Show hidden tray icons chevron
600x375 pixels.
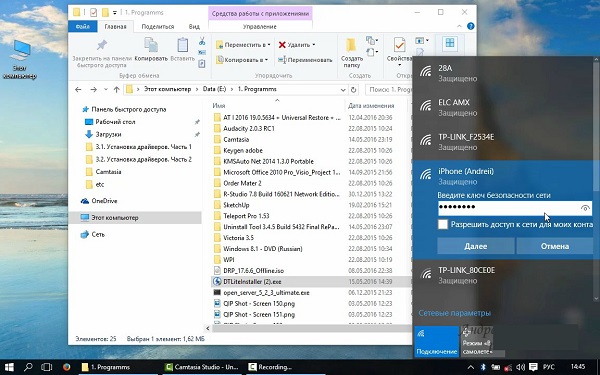(471, 367)
